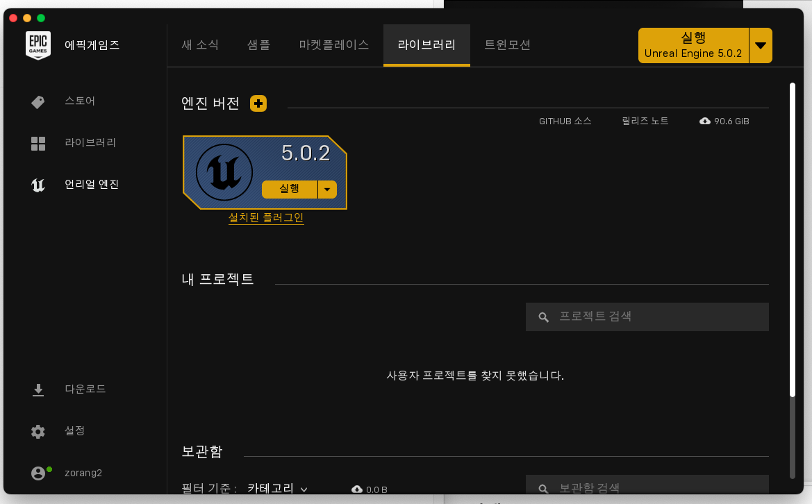Focus the 보관함 검색 input field
This screenshot has width=812, height=504.
[x=647, y=485]
